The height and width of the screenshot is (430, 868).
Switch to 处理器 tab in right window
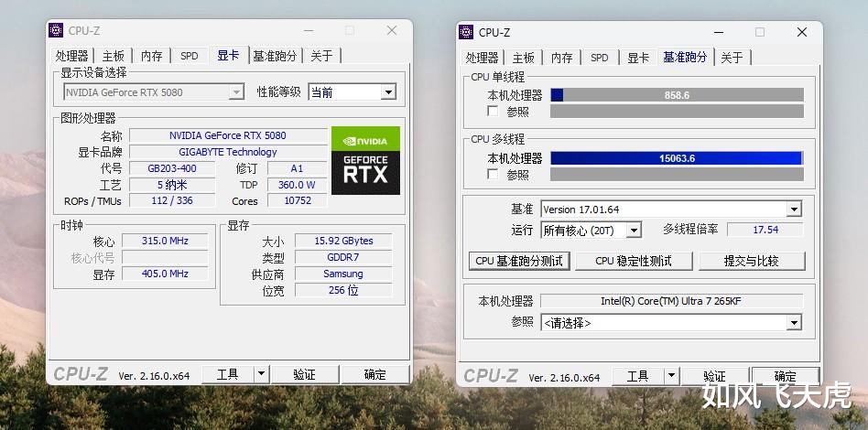[483, 58]
